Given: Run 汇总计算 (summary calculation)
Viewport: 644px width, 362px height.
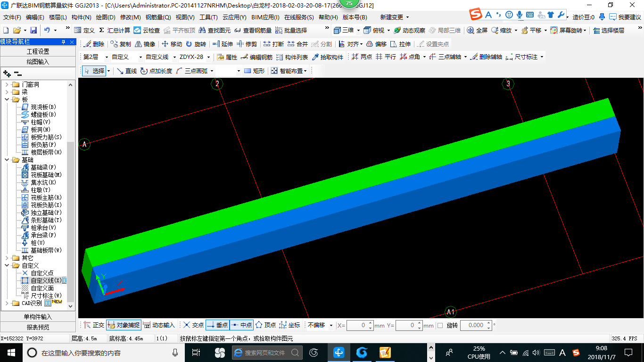Looking at the screenshot, I should [114, 30].
